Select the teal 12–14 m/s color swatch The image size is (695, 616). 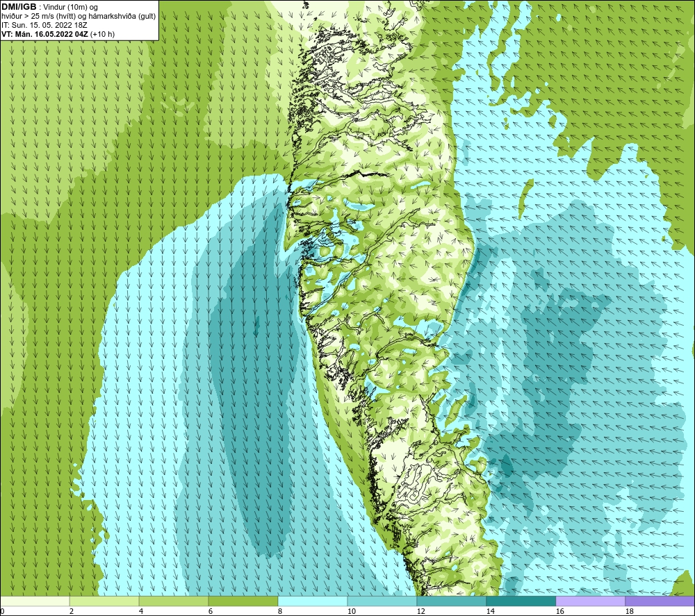(x=451, y=601)
